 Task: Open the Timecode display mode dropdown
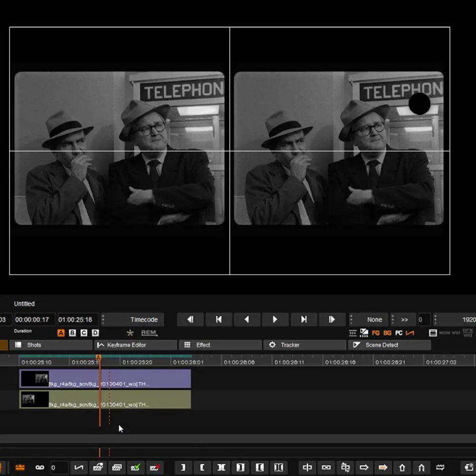point(133,320)
